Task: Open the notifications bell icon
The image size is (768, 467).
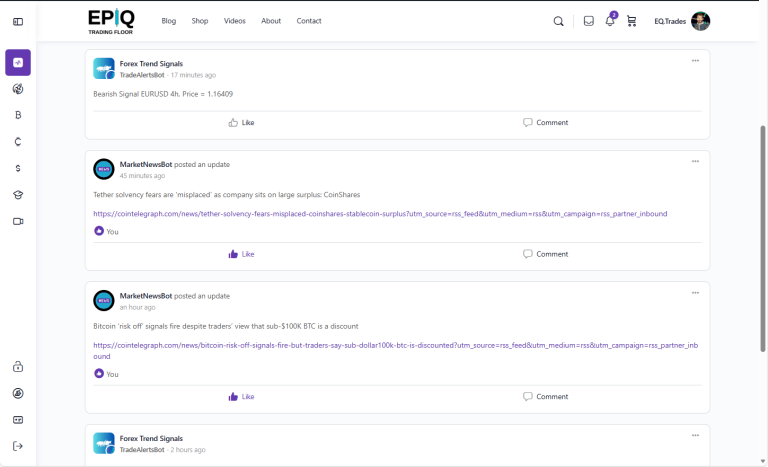Action: pos(610,21)
